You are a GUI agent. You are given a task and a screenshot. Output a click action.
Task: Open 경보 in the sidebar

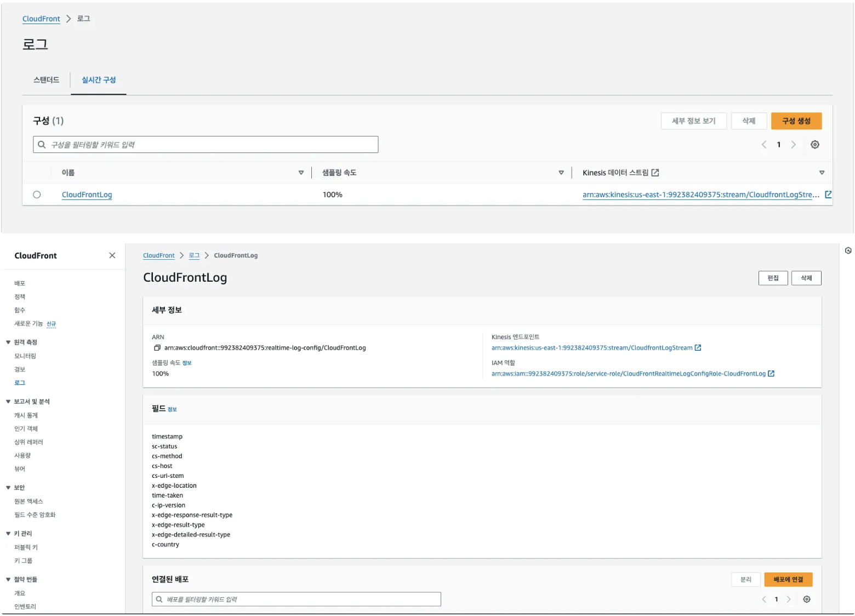point(20,369)
